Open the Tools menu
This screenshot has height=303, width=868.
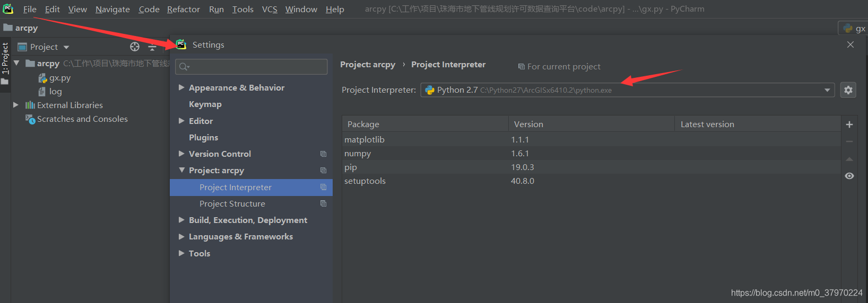(x=242, y=9)
